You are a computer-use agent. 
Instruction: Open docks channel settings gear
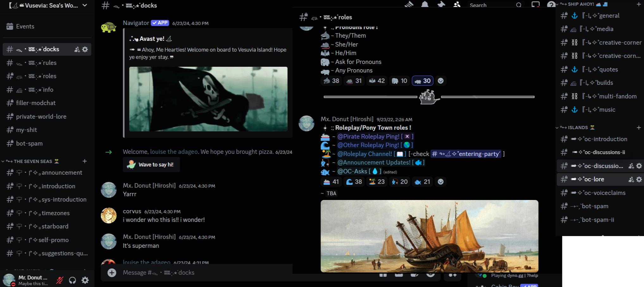click(85, 49)
